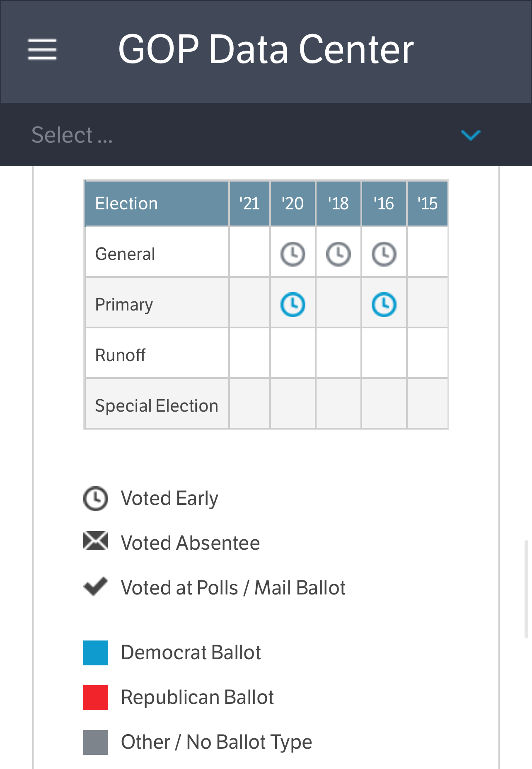532x769 pixels.
Task: Click the blue Democrat Ballot swatch
Action: click(x=96, y=653)
